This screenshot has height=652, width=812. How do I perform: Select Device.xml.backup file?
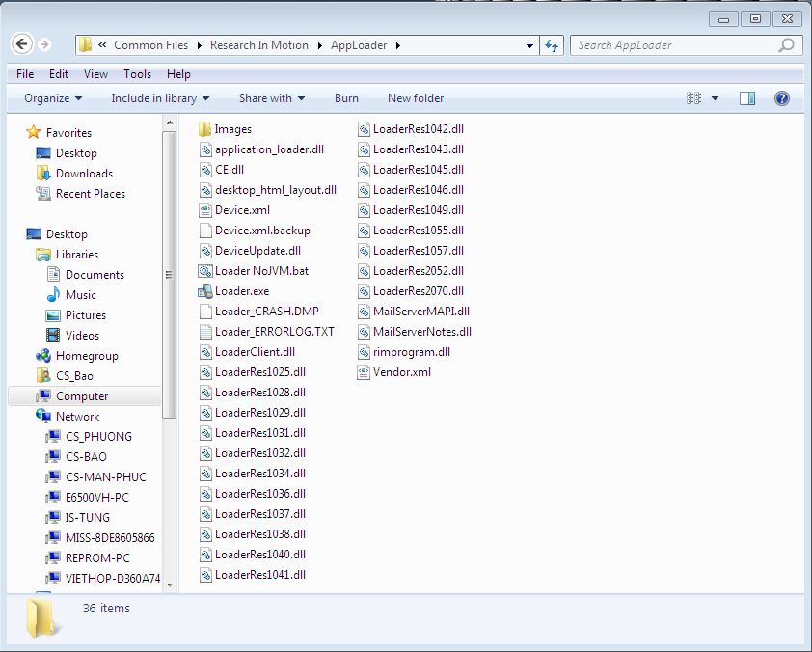[256, 231]
